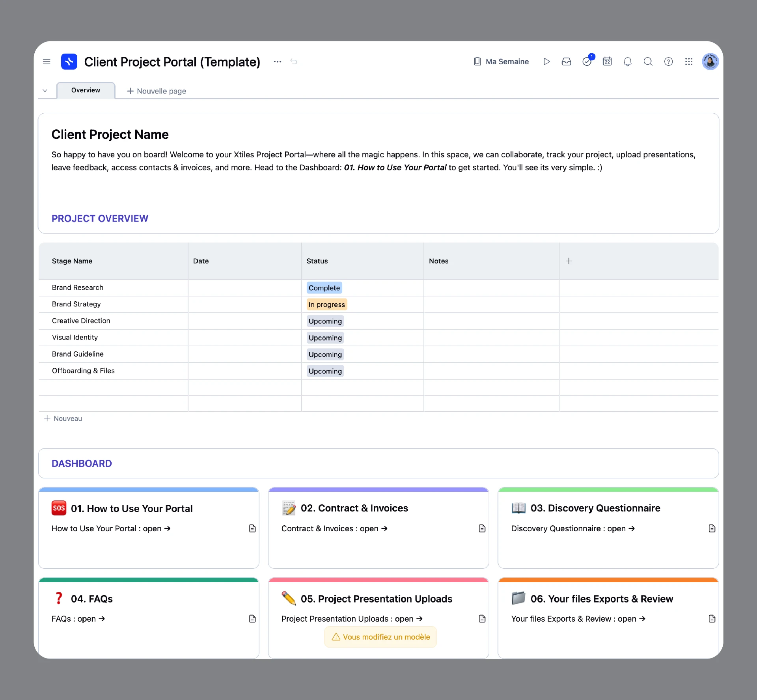The image size is (757, 700).
Task: Open Your files Exports & Review link
Action: click(x=578, y=619)
